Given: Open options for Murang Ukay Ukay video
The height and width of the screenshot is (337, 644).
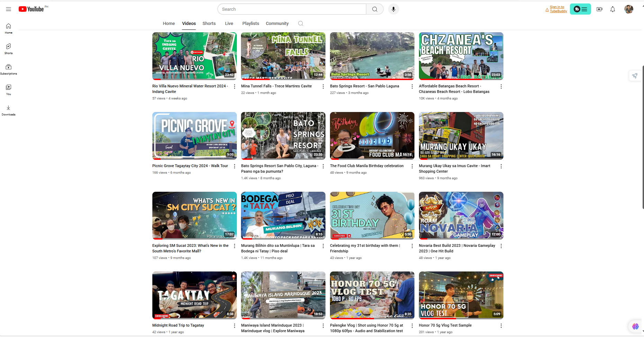Looking at the screenshot, I should click(x=501, y=166).
